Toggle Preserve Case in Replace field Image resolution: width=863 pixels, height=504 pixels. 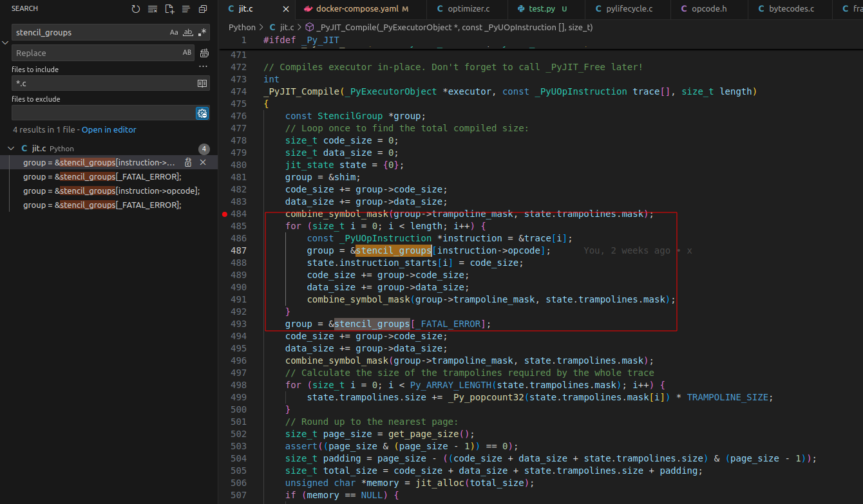[187, 53]
